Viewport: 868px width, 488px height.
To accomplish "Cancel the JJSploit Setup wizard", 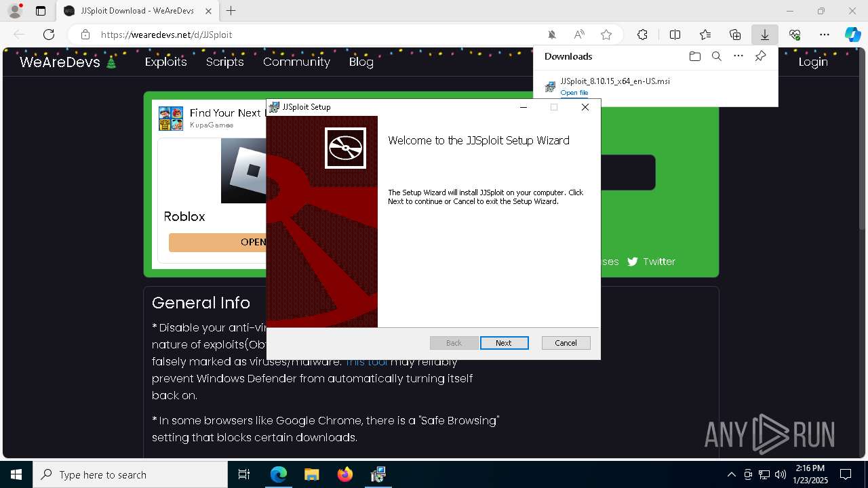I will click(566, 343).
